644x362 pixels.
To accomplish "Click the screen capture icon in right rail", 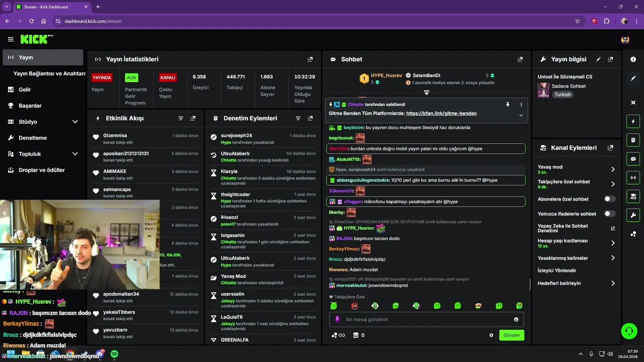I will click(x=633, y=103).
